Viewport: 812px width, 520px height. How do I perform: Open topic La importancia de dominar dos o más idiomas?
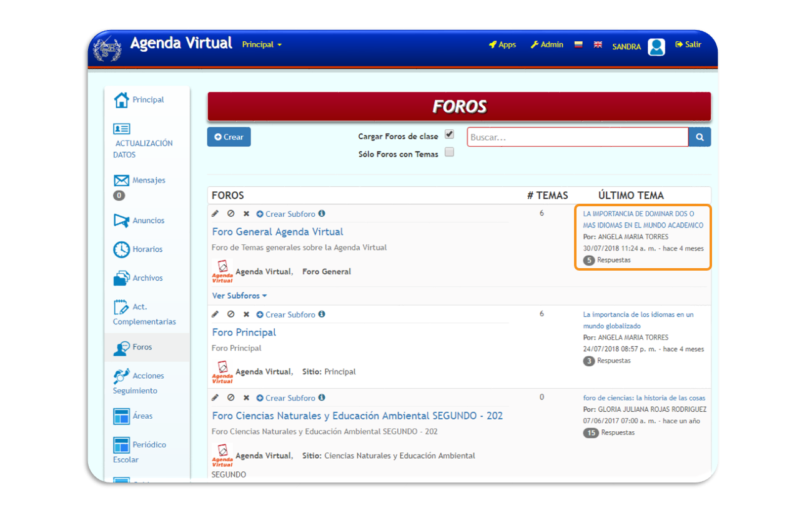(x=643, y=219)
